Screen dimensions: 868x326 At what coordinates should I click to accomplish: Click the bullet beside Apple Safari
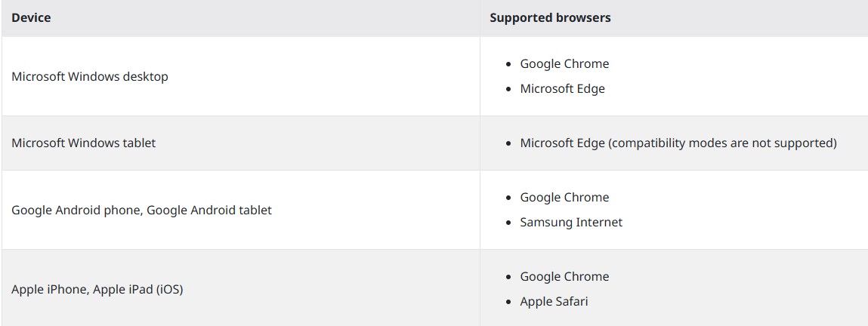tap(509, 302)
